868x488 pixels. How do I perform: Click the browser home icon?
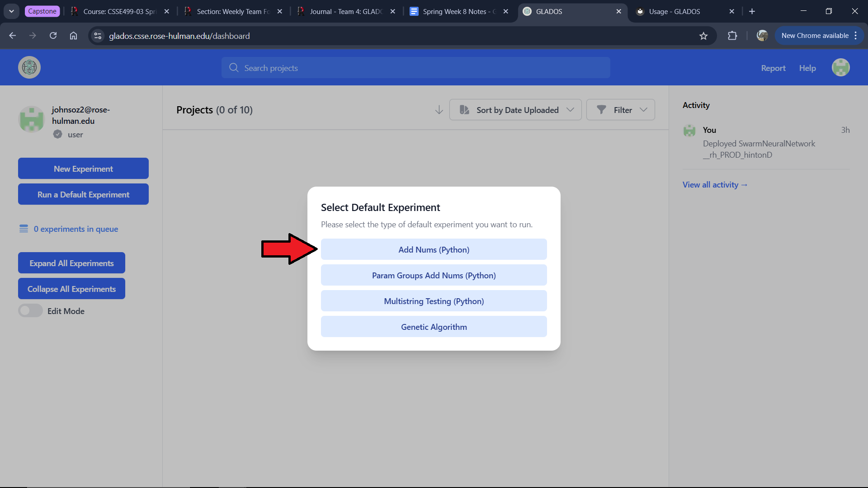coord(73,36)
